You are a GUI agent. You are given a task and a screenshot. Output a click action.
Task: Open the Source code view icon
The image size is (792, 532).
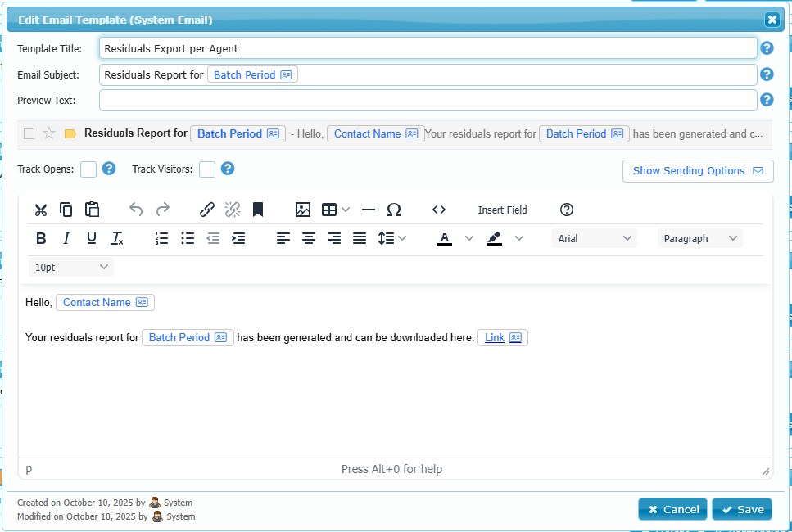coord(439,210)
